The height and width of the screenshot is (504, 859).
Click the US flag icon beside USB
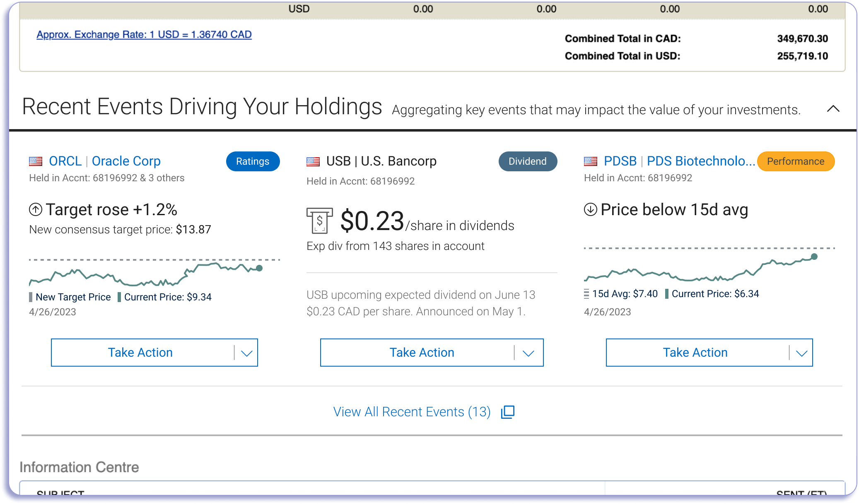(x=313, y=161)
